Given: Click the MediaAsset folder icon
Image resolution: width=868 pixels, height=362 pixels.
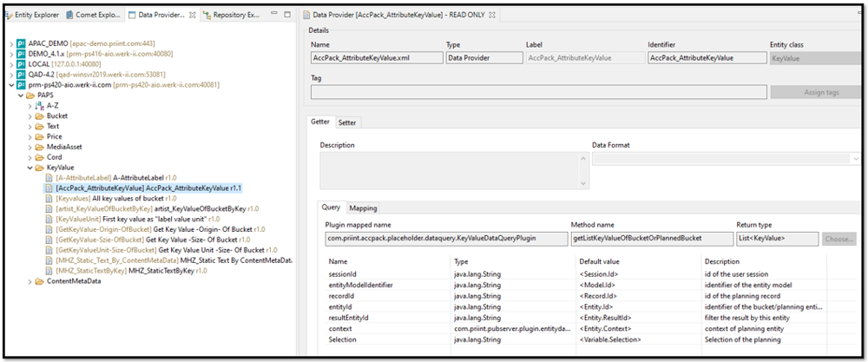Looking at the screenshot, I should click(40, 147).
